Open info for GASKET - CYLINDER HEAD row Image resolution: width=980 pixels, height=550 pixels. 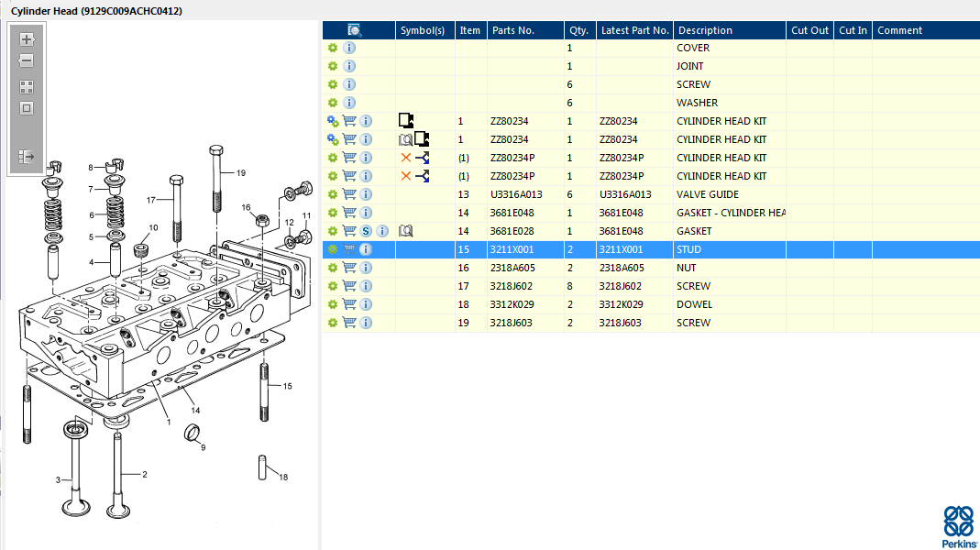pyautogui.click(x=367, y=213)
